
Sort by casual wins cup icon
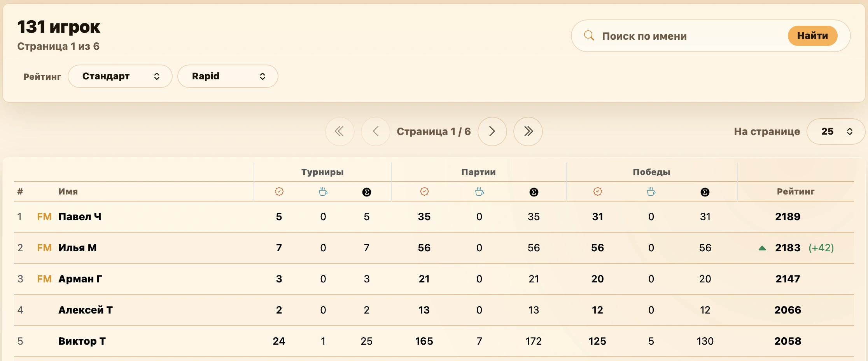pyautogui.click(x=651, y=191)
